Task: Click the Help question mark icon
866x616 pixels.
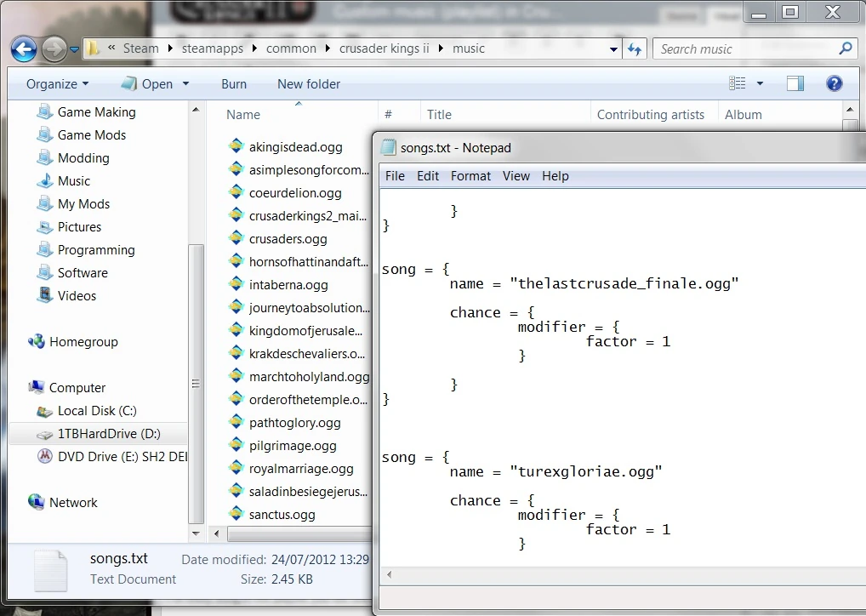Action: (835, 83)
